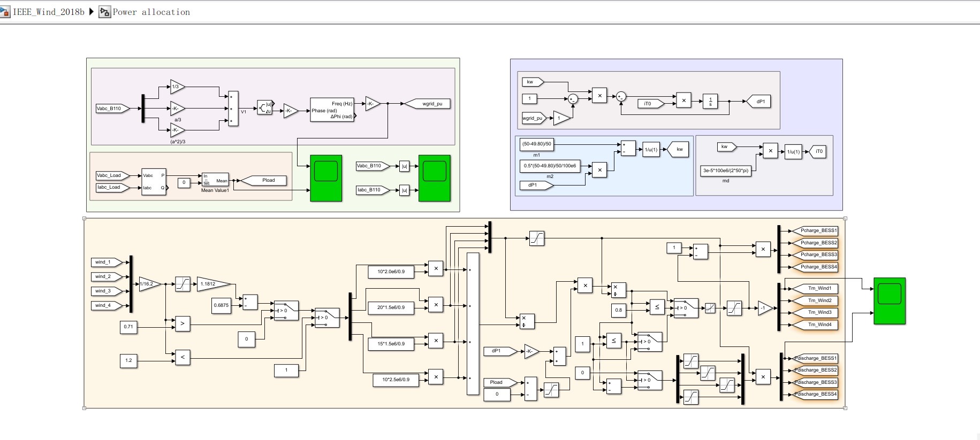Screen dimensions: 980x440
Task: Select the 1.1812 gain block
Action: pos(214,284)
